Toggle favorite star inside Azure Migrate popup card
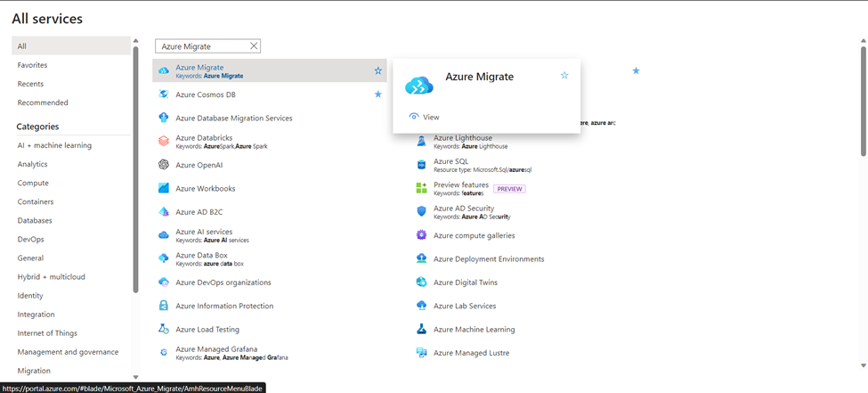Viewport: 868px width, 393px height. pos(564,76)
